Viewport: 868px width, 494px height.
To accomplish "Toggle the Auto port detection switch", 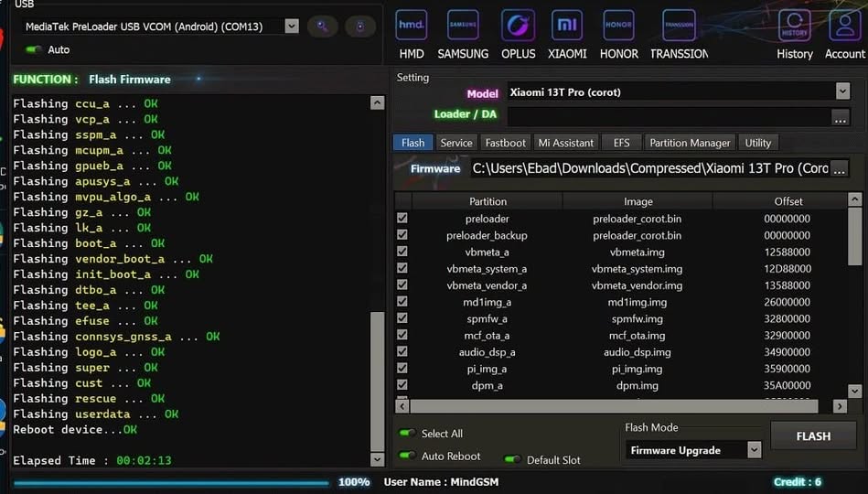I will click(x=35, y=49).
